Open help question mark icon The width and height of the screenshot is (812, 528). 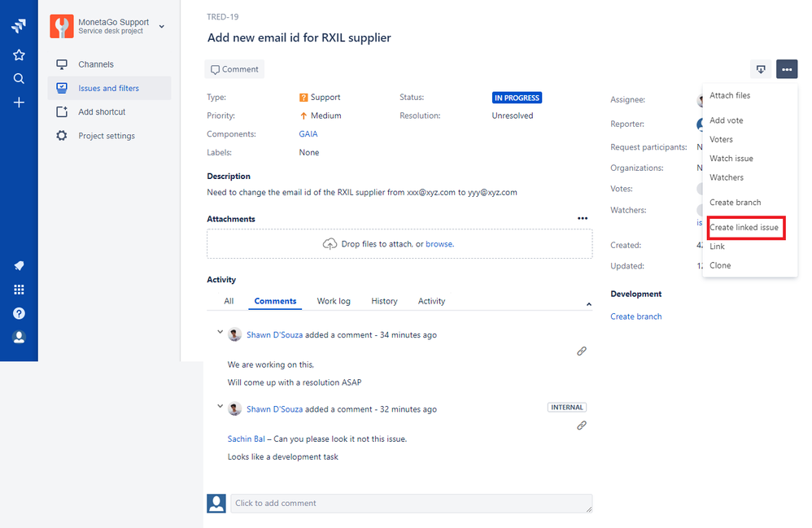(x=19, y=313)
